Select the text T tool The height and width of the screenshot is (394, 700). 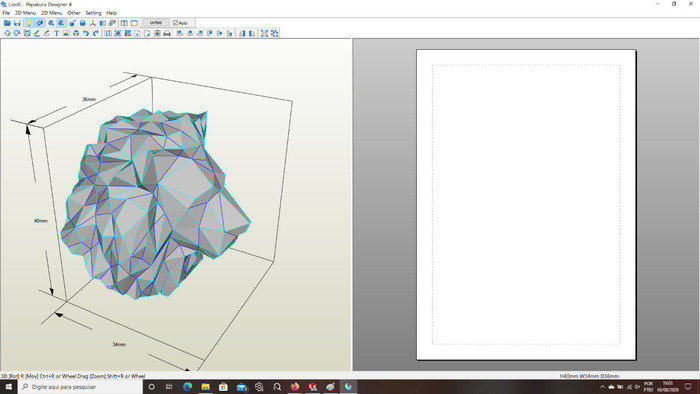pyautogui.click(x=56, y=33)
